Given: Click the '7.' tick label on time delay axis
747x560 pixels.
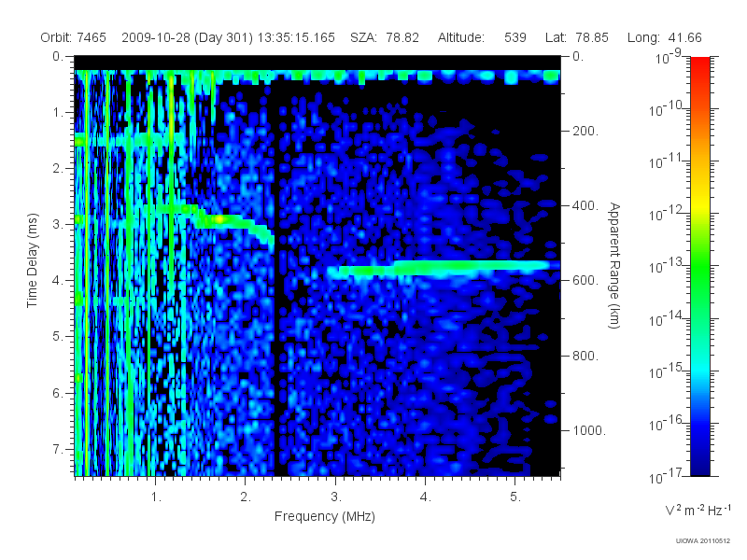Looking at the screenshot, I should click(x=58, y=449).
